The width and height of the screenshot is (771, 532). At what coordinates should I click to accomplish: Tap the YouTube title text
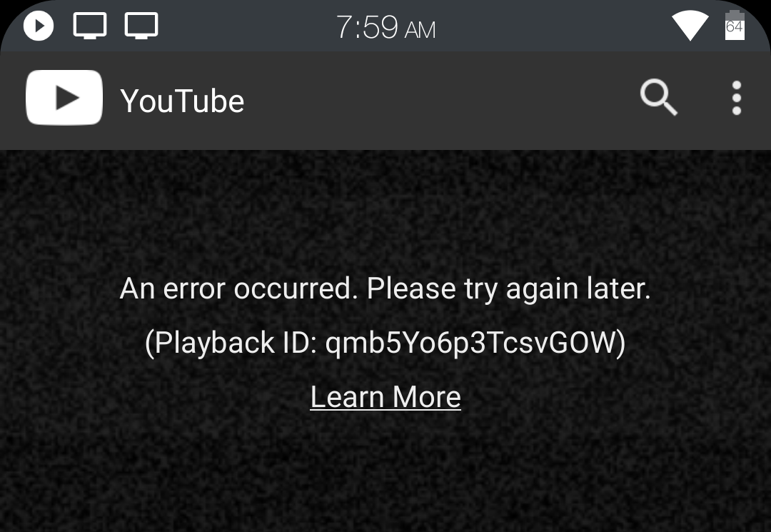pos(182,101)
